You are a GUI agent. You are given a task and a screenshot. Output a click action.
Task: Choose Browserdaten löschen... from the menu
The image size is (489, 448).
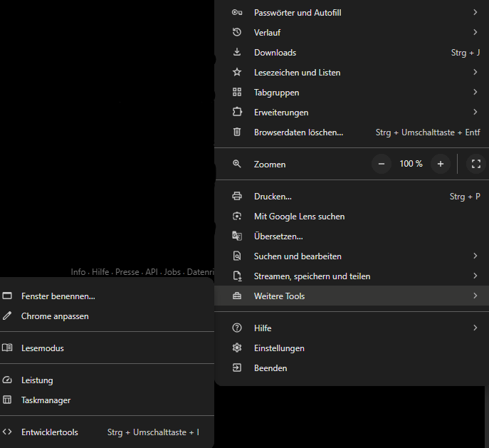352,132
